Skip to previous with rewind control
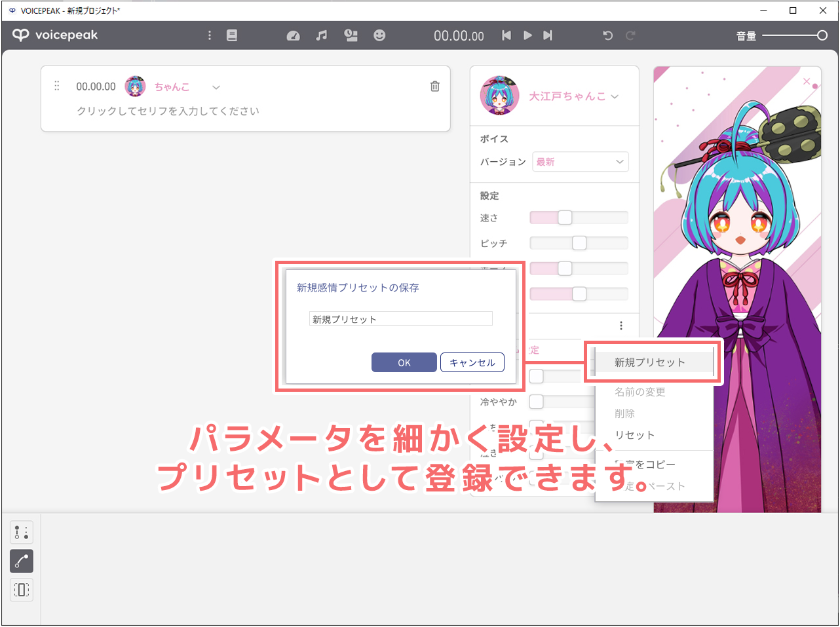The height and width of the screenshot is (627, 840). (x=506, y=35)
